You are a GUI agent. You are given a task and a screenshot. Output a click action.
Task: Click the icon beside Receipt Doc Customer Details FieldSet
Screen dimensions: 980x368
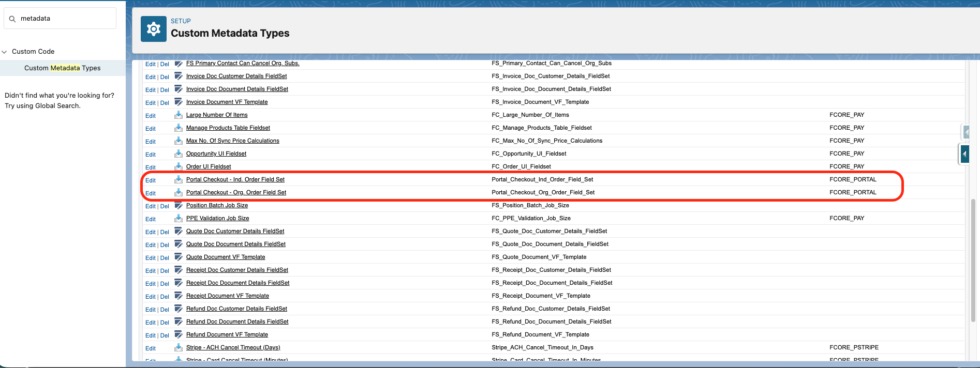(179, 270)
